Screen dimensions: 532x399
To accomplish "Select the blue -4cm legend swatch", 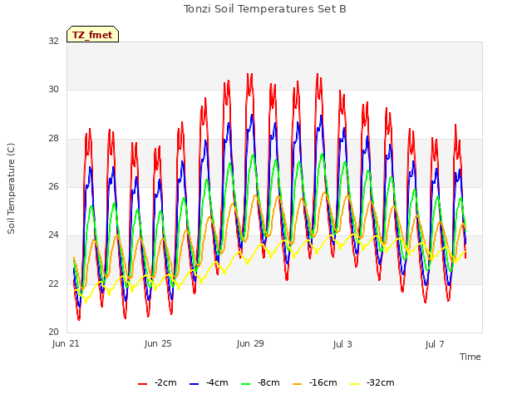I will (194, 384).
